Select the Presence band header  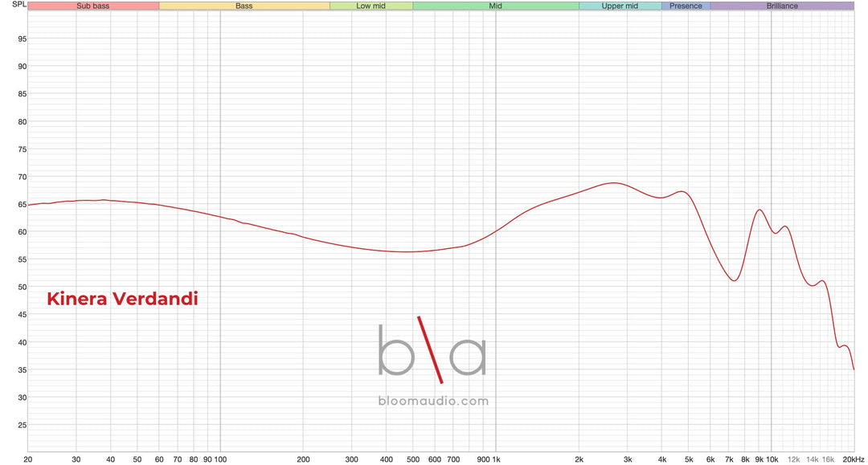(686, 6)
